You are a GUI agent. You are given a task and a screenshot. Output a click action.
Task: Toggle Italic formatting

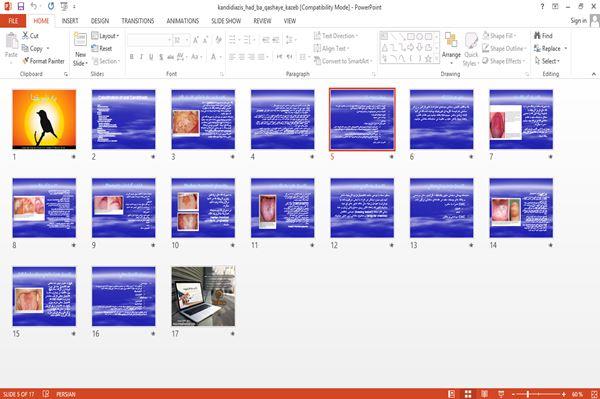[141, 57]
